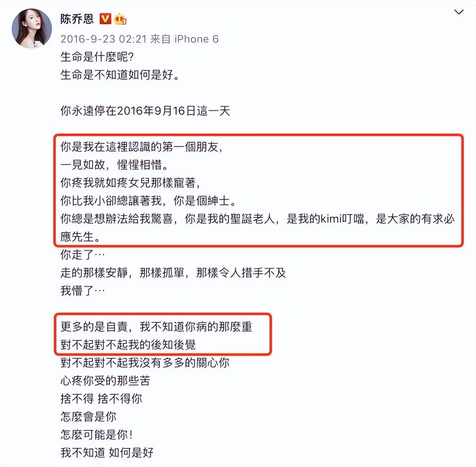The image size is (476, 467).
Task: Click the line 你比我小卻總讓著我，你是個紳士。
Action: coord(149,201)
